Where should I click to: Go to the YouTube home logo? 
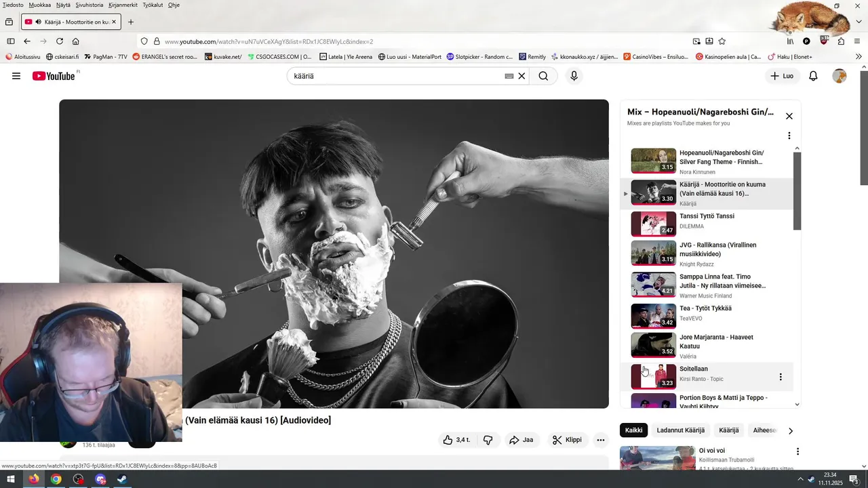(x=54, y=76)
